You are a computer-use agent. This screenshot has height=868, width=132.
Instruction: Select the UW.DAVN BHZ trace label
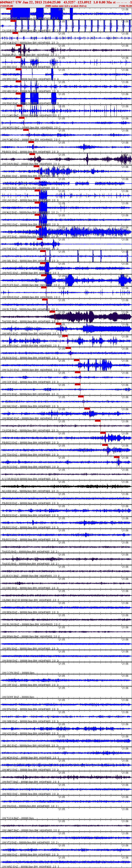click(x=31, y=164)
